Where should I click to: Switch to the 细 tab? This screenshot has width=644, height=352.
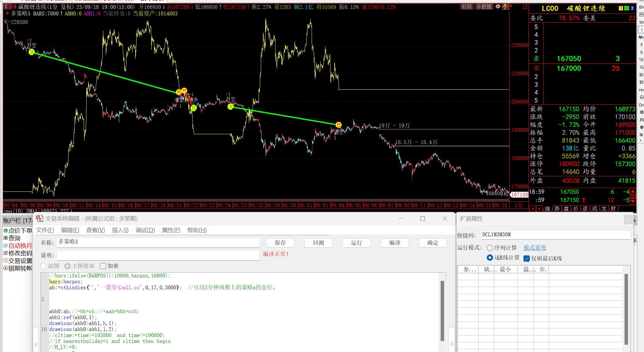(x=547, y=209)
